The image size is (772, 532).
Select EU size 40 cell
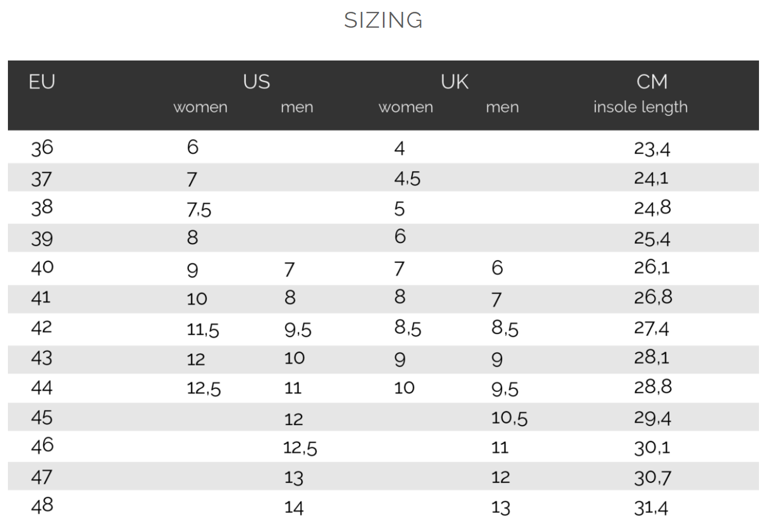[42, 267]
